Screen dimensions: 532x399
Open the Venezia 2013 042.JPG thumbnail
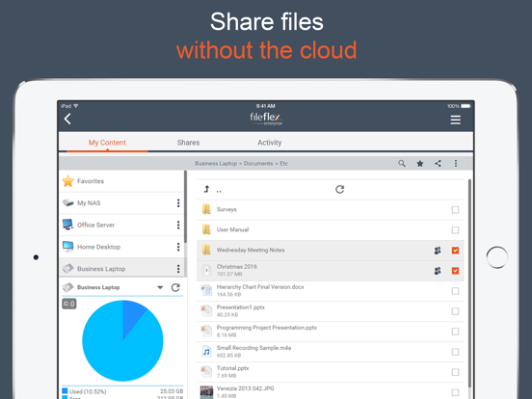[x=206, y=392]
